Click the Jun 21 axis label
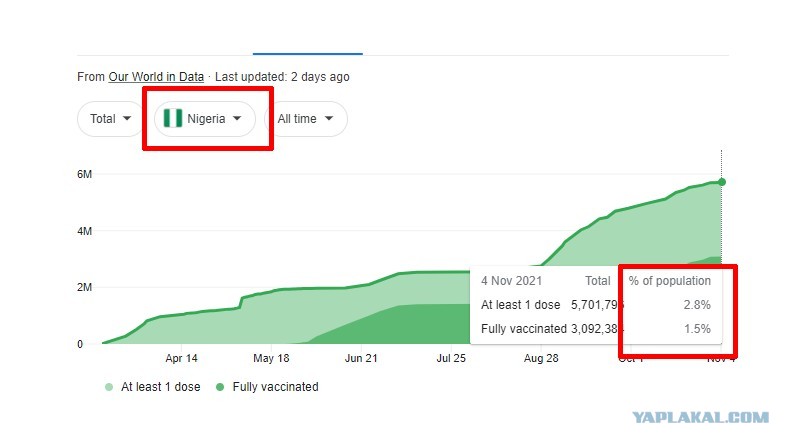 (x=361, y=358)
